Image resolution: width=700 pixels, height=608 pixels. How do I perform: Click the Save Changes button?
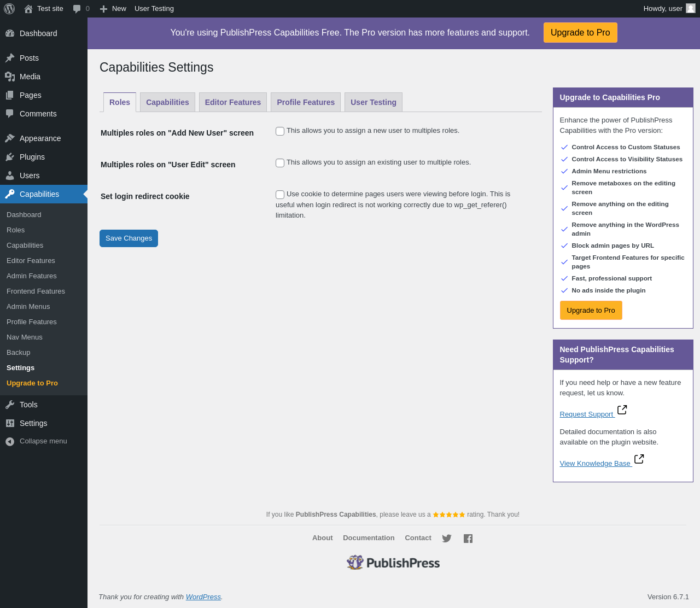tap(129, 238)
